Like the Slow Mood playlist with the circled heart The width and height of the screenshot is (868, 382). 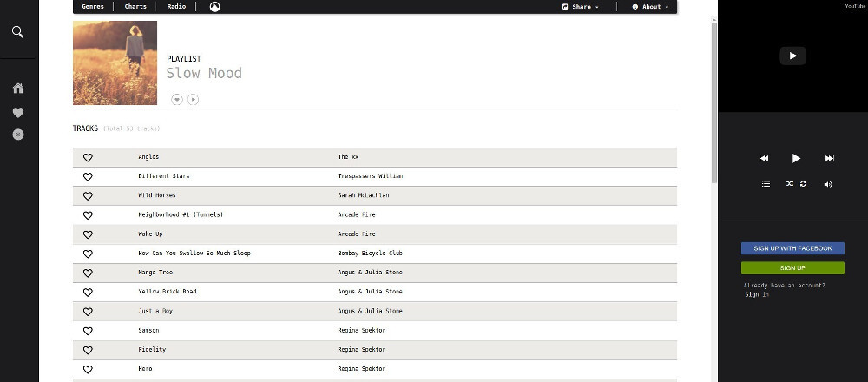pyautogui.click(x=177, y=99)
